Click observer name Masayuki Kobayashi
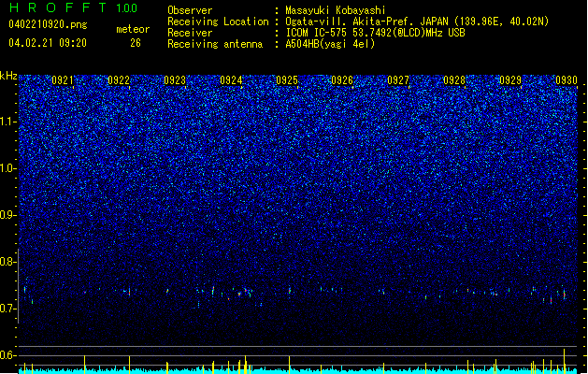 (336, 10)
